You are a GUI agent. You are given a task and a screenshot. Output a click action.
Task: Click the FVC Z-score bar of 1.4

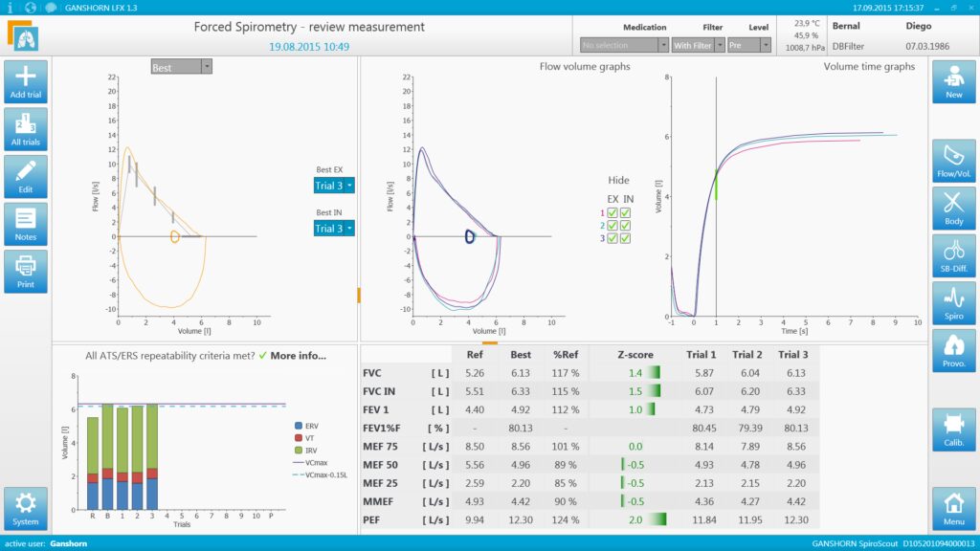pos(654,373)
